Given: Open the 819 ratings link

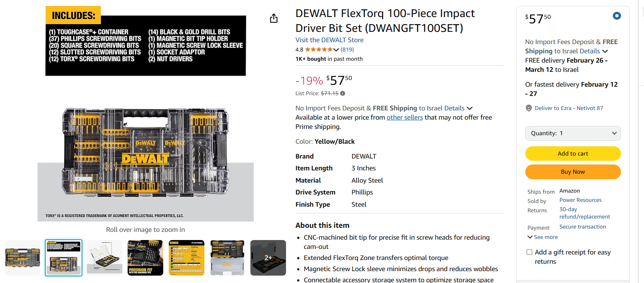Looking at the screenshot, I should [347, 50].
